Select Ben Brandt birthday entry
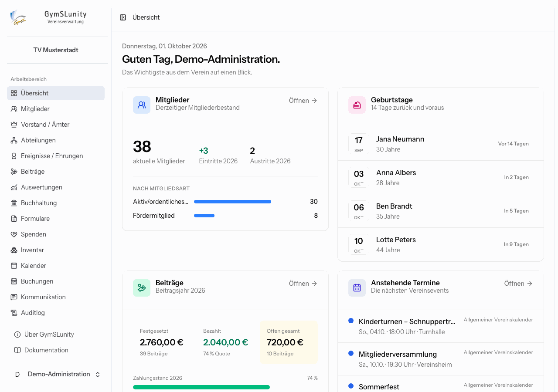This screenshot has width=558, height=392. 441,211
